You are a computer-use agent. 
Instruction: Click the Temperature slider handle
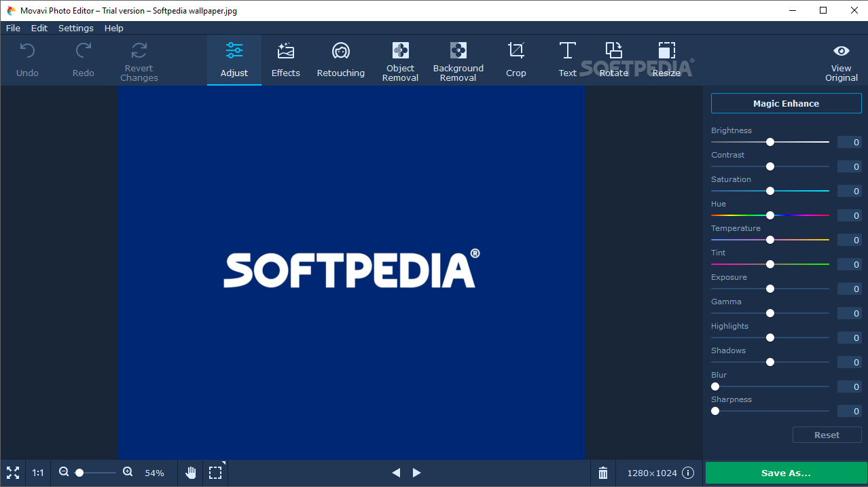[x=770, y=240]
